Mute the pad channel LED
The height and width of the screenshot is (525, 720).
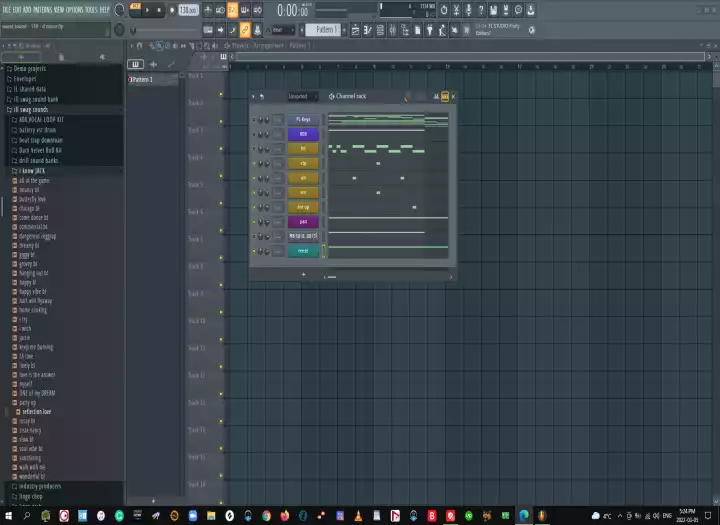click(x=254, y=222)
